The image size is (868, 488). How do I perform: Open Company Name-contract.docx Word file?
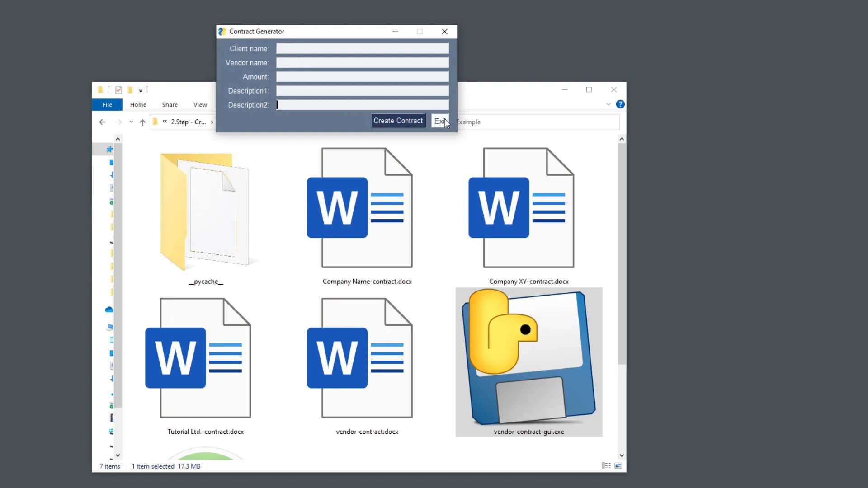click(x=367, y=208)
